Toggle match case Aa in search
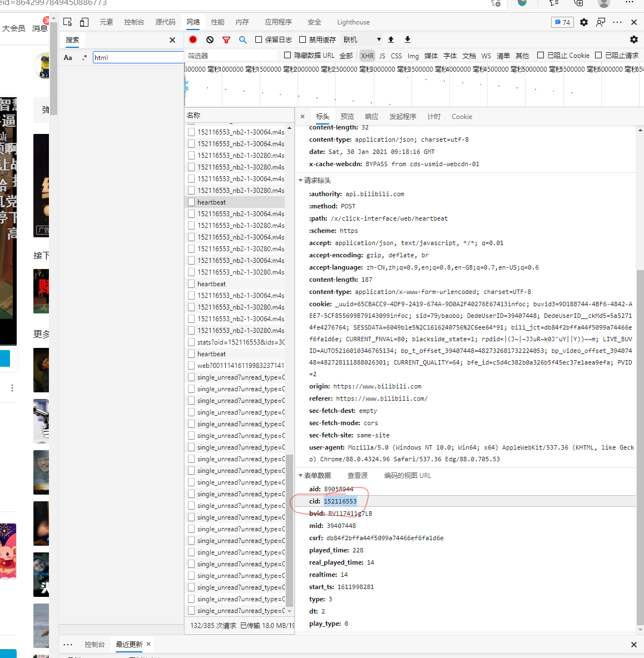The height and width of the screenshot is (658, 644). pyautogui.click(x=68, y=57)
